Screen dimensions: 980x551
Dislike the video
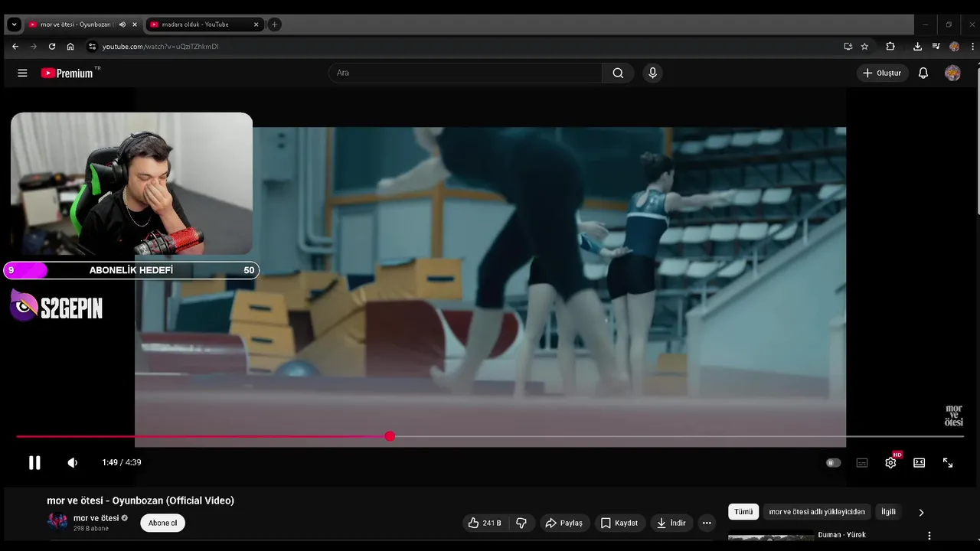coord(521,523)
